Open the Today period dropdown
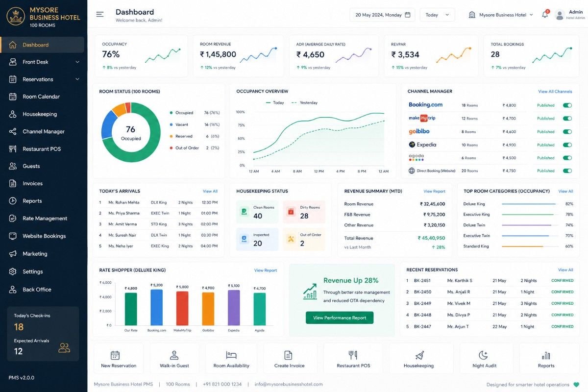The image size is (588, 392). 437,15
